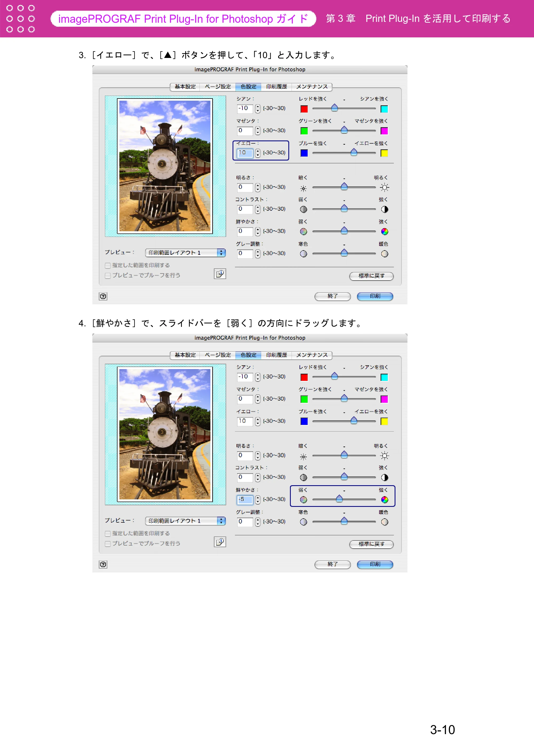Check 指定した範囲を印刷する in the lower dialog
This screenshot has width=534, height=756.
pyautogui.click(x=107, y=533)
